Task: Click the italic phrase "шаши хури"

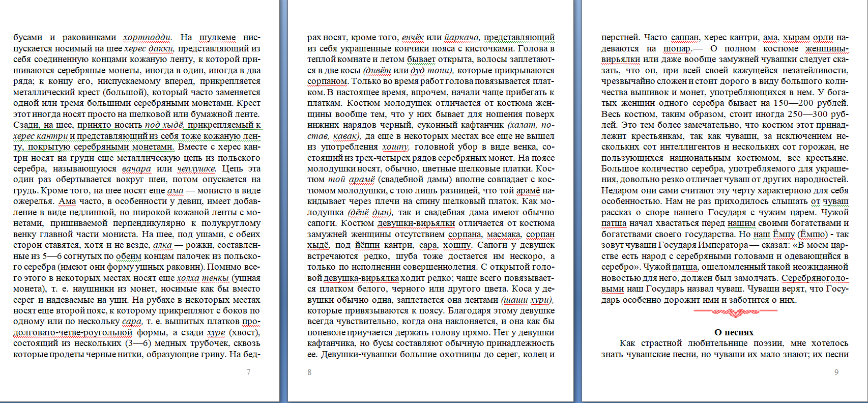Action: pos(527,300)
